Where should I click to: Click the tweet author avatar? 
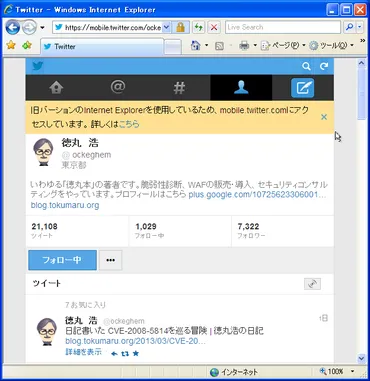click(47, 331)
